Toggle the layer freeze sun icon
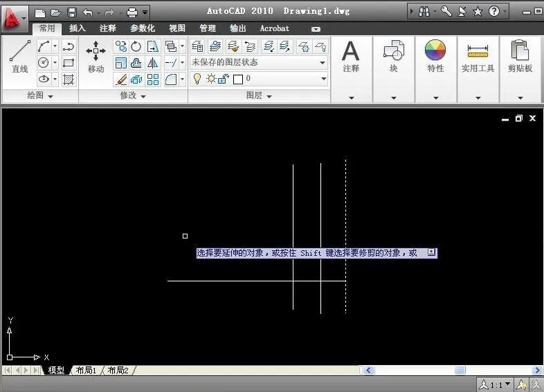 pyautogui.click(x=210, y=80)
